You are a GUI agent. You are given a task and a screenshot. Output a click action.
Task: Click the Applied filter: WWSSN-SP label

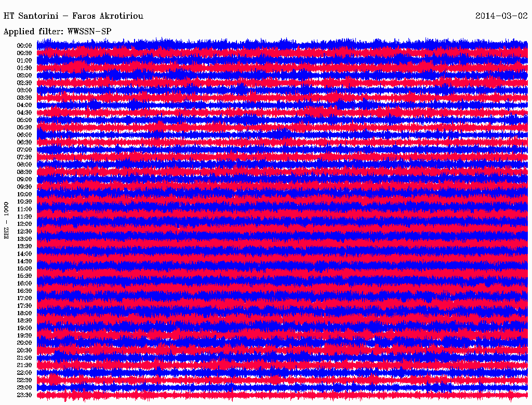point(57,32)
